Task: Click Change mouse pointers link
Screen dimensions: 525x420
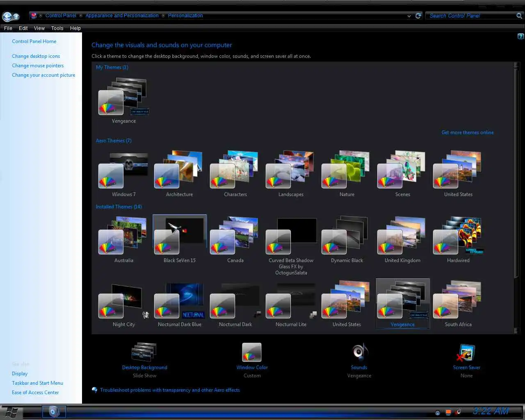Action: click(38, 66)
